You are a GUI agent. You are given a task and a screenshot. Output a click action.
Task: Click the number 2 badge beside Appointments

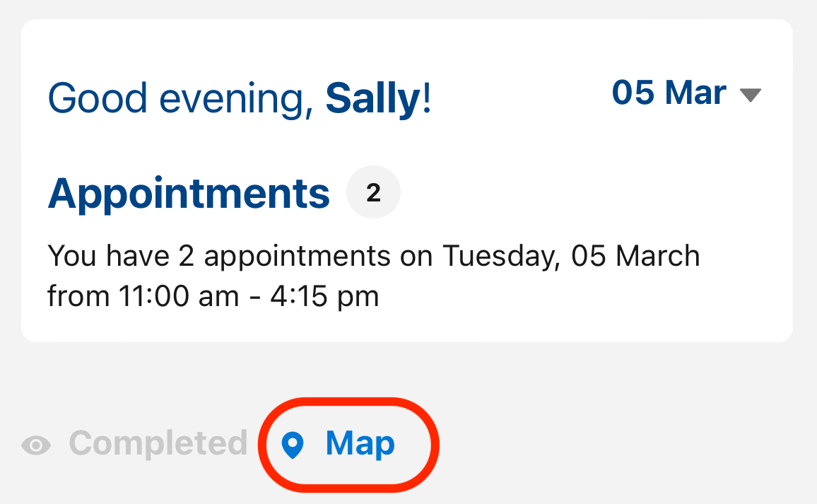[373, 193]
